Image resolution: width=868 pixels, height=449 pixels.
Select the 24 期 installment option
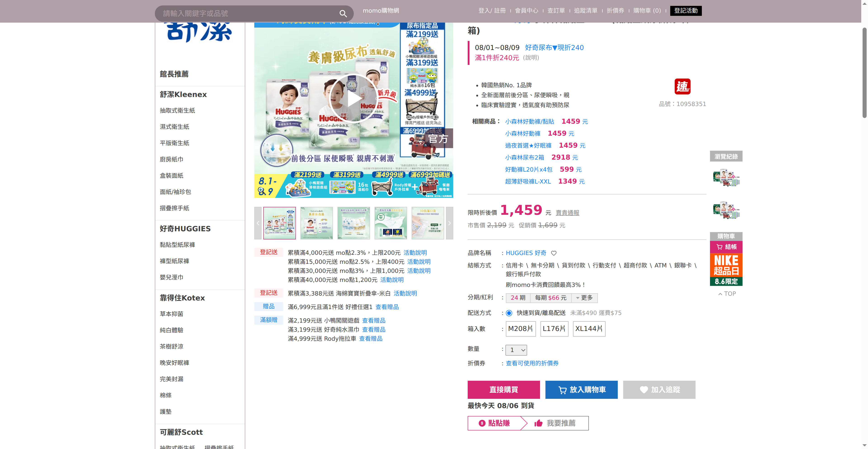[x=518, y=298]
